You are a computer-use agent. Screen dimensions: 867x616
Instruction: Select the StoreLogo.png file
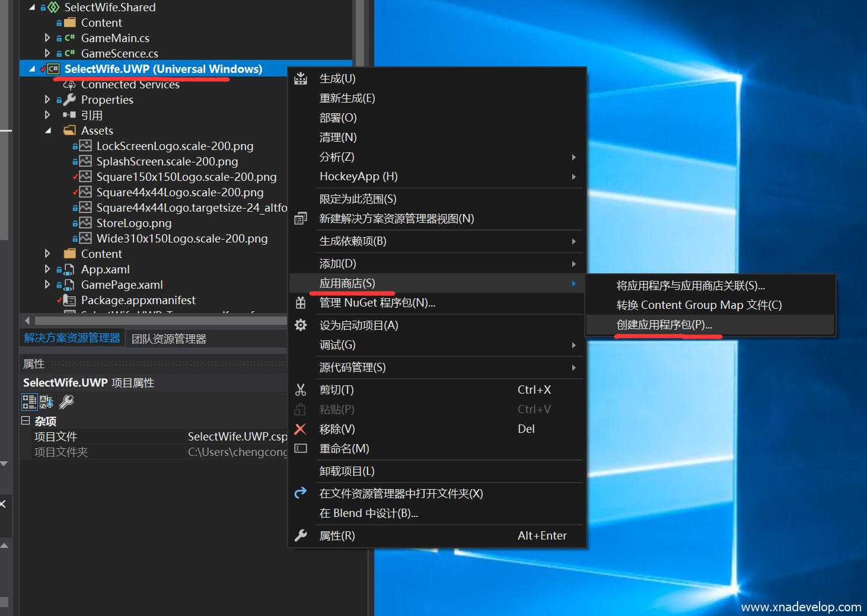[x=134, y=224]
